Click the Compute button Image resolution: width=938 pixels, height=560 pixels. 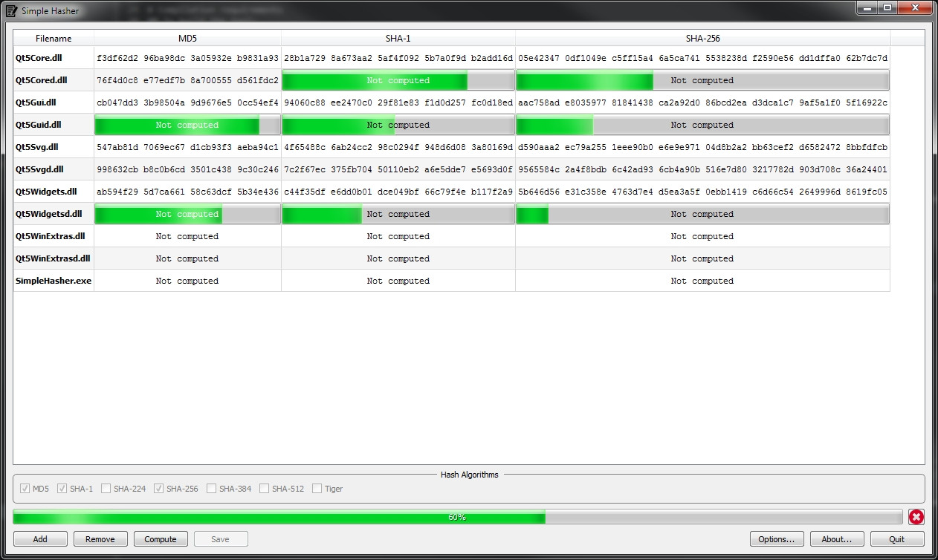[161, 539]
